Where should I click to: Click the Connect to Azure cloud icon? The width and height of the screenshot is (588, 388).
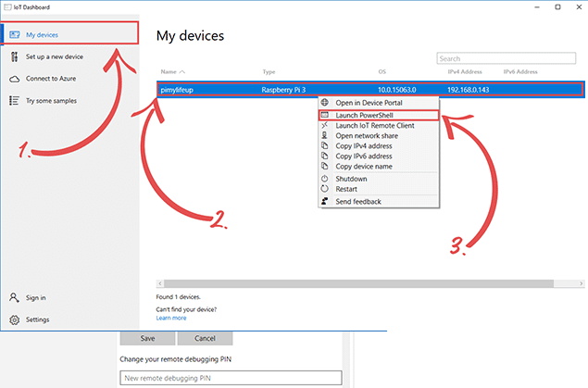[x=15, y=79]
